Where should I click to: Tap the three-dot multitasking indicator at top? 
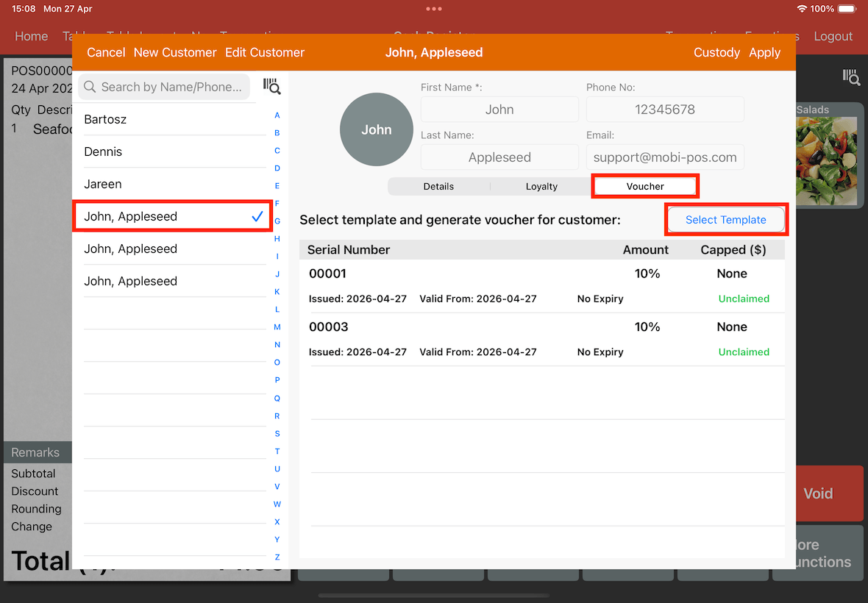[x=434, y=9]
